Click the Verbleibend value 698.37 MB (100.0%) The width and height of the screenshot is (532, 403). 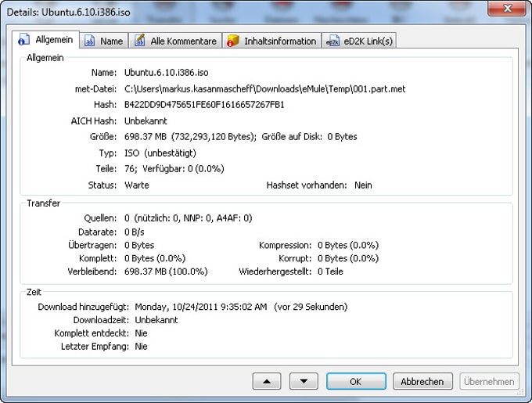[x=166, y=272]
